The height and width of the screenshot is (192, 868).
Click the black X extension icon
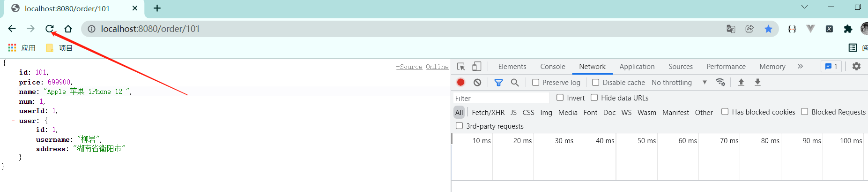[829, 29]
